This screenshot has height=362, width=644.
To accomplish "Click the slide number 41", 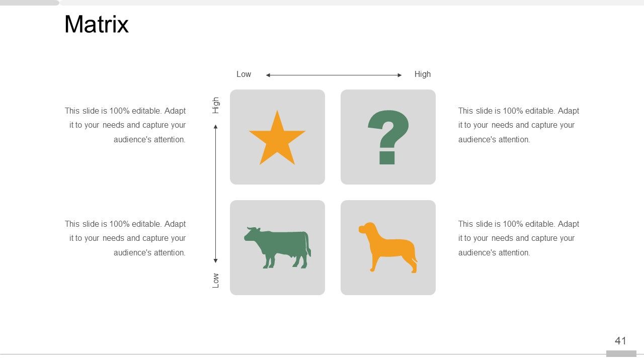I will coord(621,341).
